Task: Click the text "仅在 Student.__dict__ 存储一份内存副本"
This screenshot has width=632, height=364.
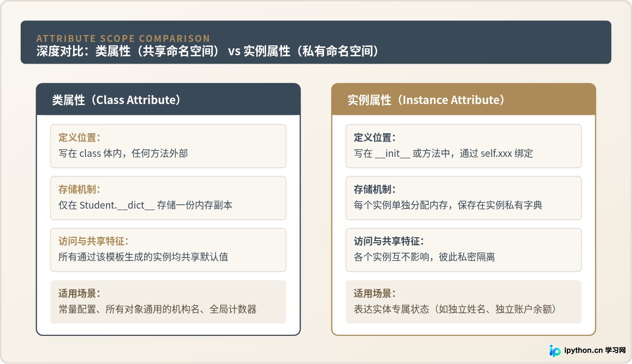Action: tap(145, 205)
